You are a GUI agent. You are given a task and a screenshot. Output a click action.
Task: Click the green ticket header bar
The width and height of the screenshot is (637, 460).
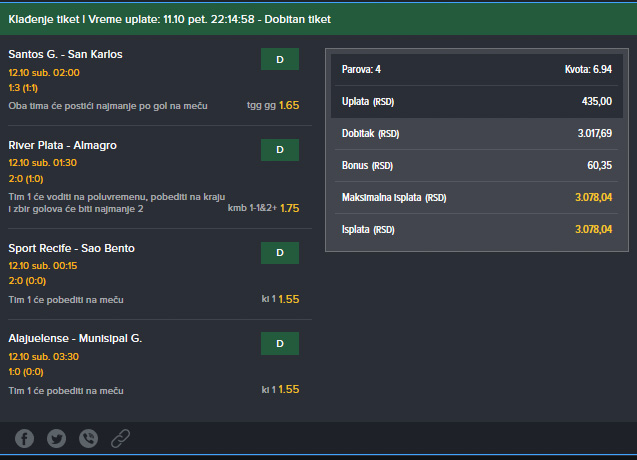[x=318, y=19]
